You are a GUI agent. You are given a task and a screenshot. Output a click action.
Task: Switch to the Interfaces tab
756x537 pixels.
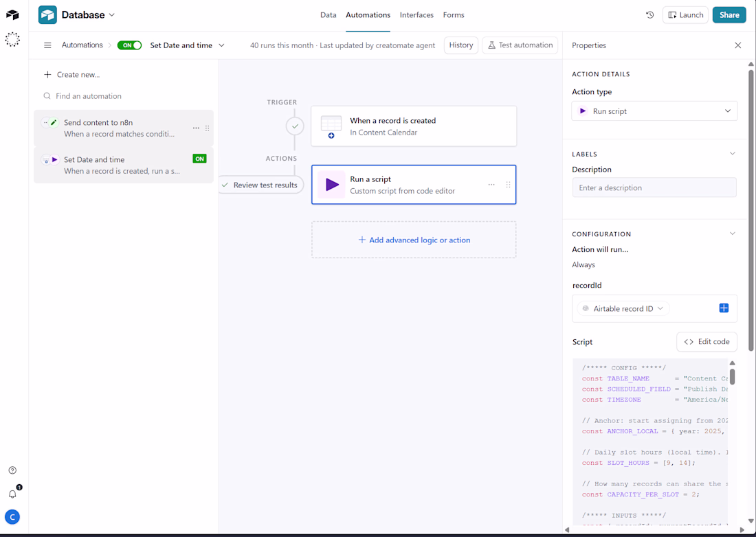416,15
